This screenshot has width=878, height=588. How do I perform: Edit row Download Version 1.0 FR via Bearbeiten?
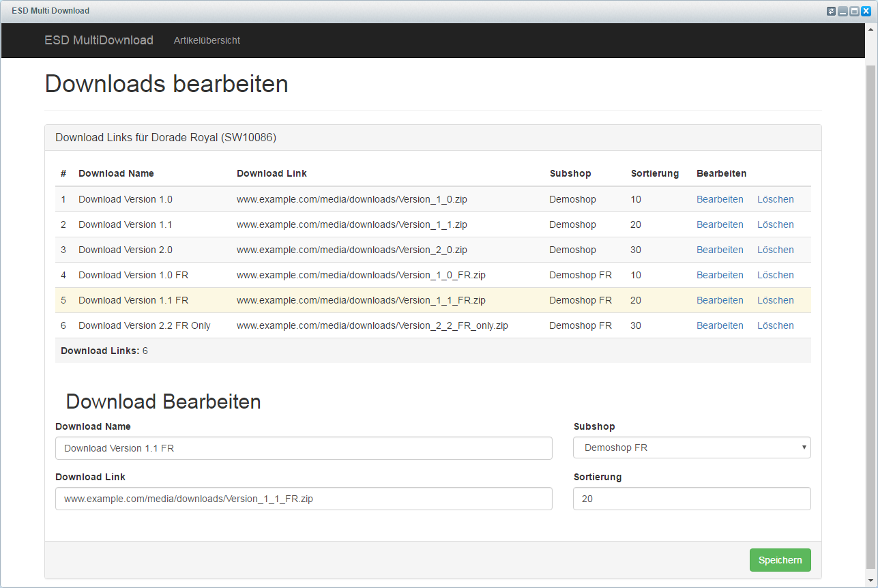tap(720, 275)
